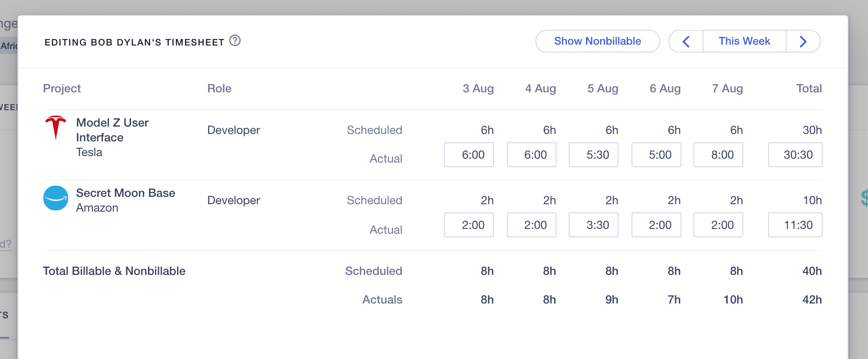
Task: Edit Tesla actual hours for 7 Aug
Action: pos(718,155)
